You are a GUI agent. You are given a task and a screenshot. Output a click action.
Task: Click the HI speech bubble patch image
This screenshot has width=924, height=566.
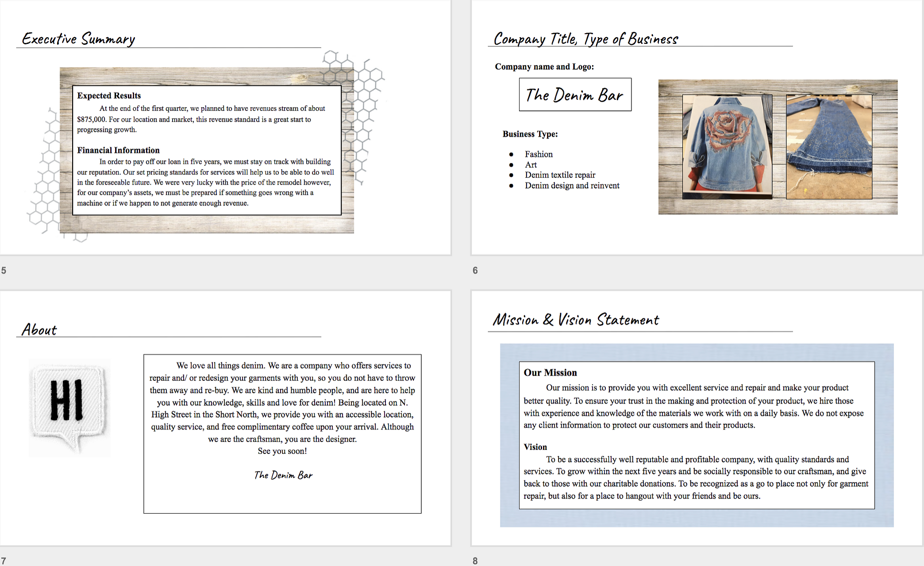tap(69, 407)
